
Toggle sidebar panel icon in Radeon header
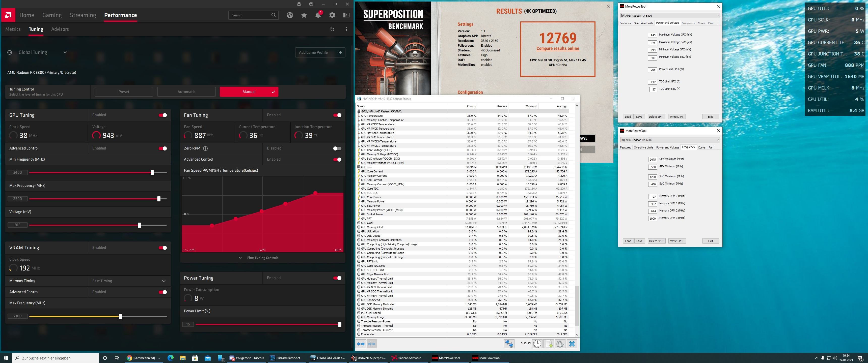point(346,15)
